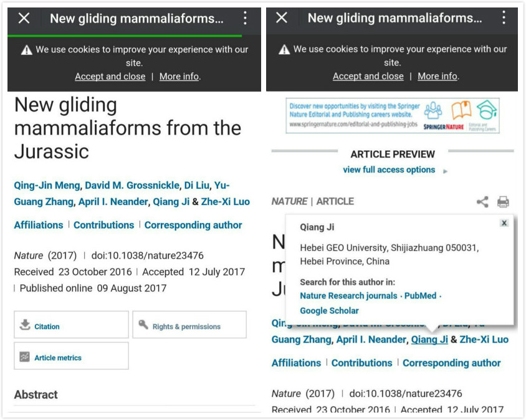The image size is (526, 420).
Task: Expand Contributions in the right screenshot
Action: (x=361, y=363)
